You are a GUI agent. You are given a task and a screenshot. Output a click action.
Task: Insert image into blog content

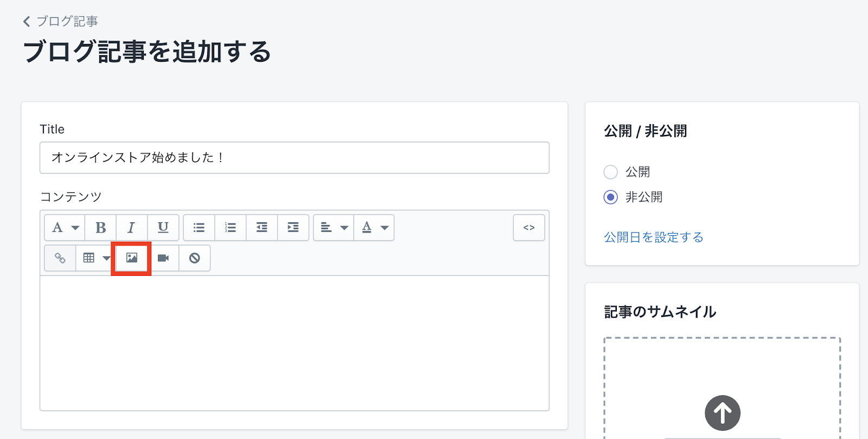(131, 258)
